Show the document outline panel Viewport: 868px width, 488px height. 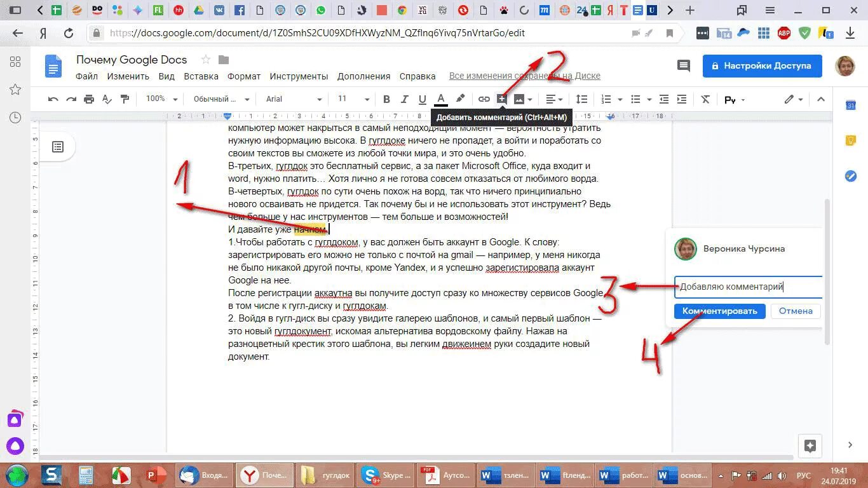pos(58,147)
